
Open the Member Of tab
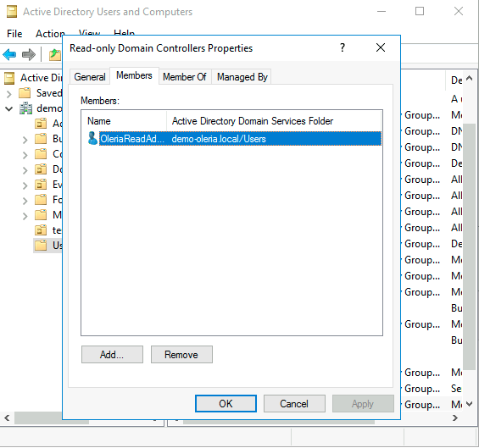[185, 77]
